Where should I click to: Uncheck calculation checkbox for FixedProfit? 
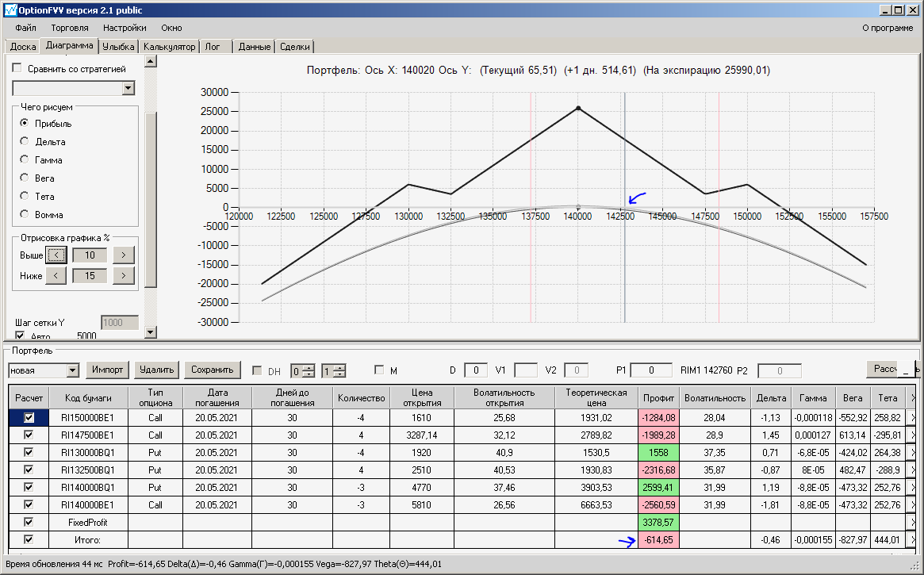pos(29,522)
